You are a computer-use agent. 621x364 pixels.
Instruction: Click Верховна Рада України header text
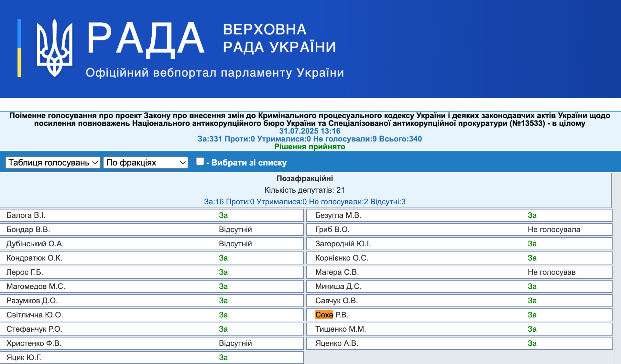pyautogui.click(x=279, y=38)
